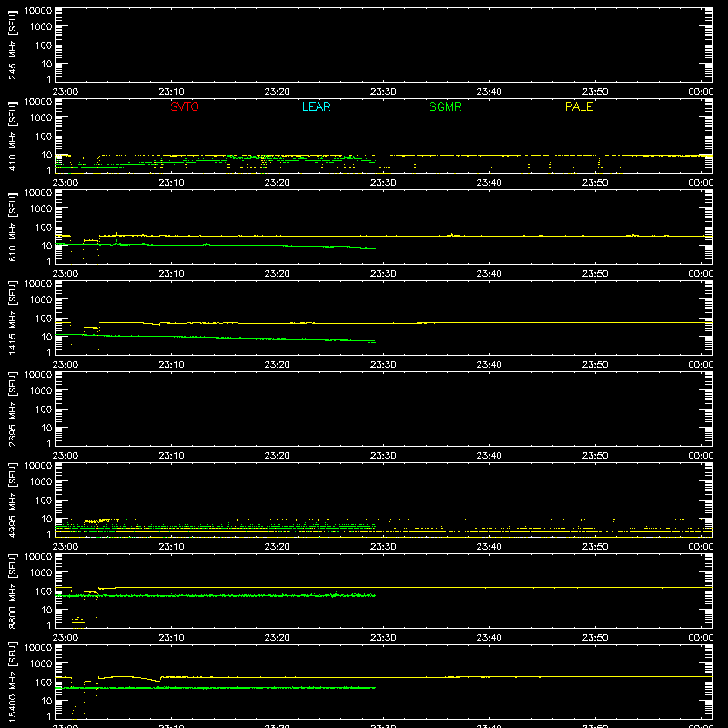Click 23:00 tick label under 245 MHz panel
Image resolution: width=728 pixels, height=728 pixels.
coord(66,92)
